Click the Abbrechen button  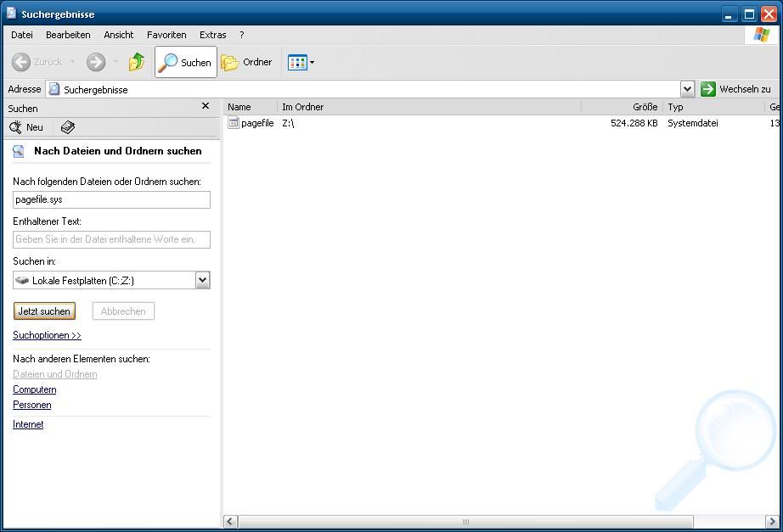click(x=123, y=311)
